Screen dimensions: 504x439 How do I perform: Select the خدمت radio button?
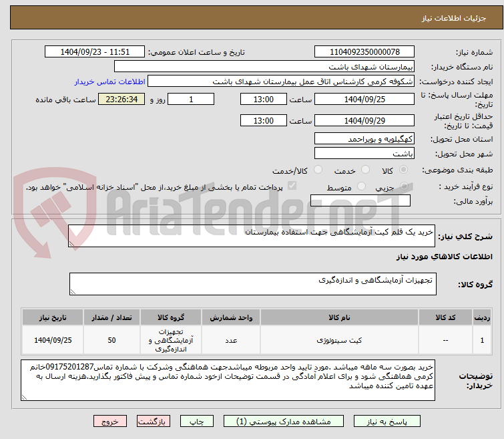(x=365, y=170)
